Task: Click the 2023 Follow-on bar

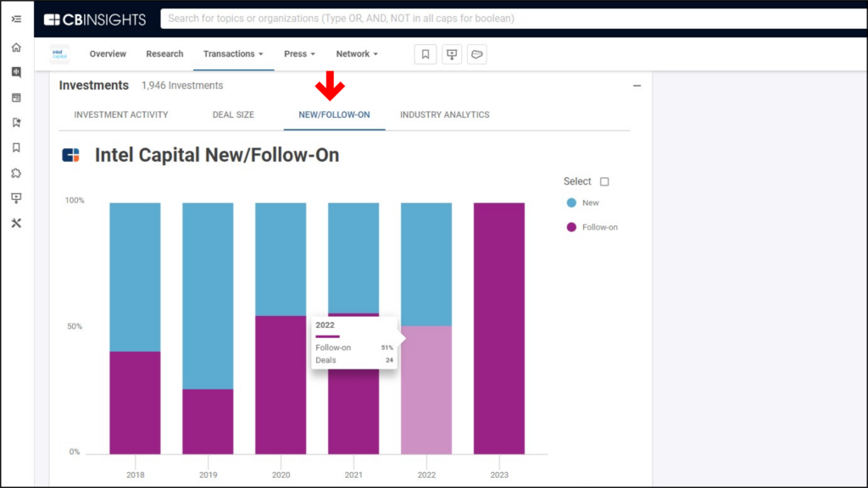Action: click(x=499, y=329)
